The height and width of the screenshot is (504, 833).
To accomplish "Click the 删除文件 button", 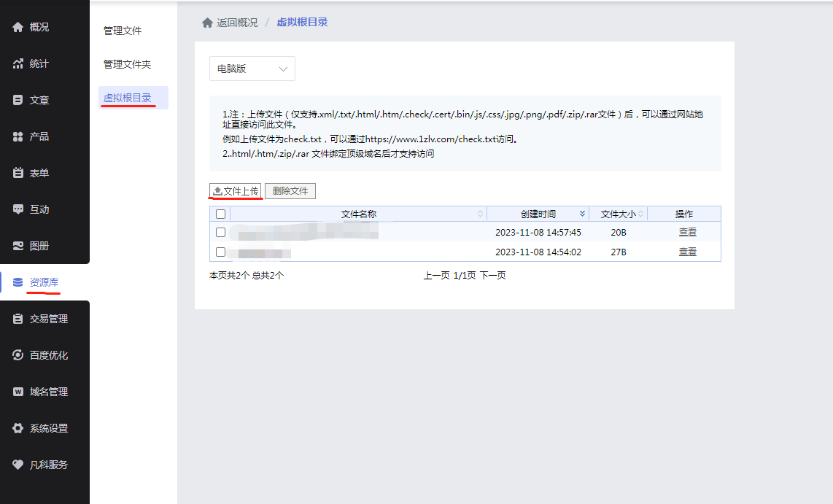I will pos(290,190).
